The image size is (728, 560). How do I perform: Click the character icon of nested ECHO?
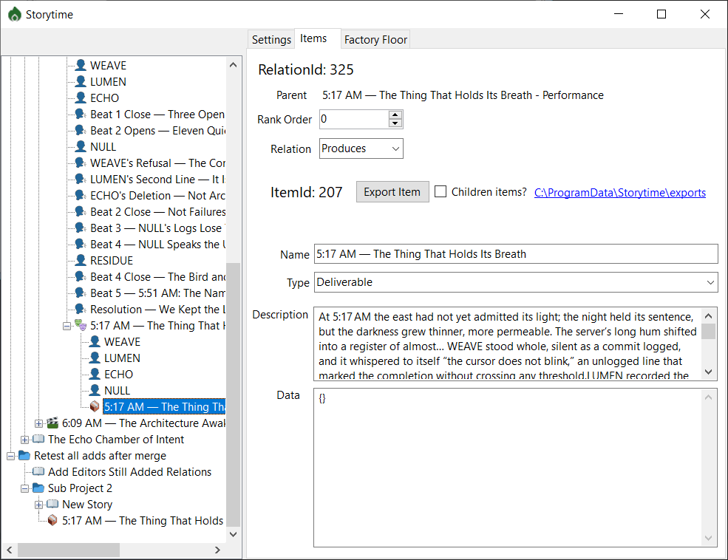95,374
